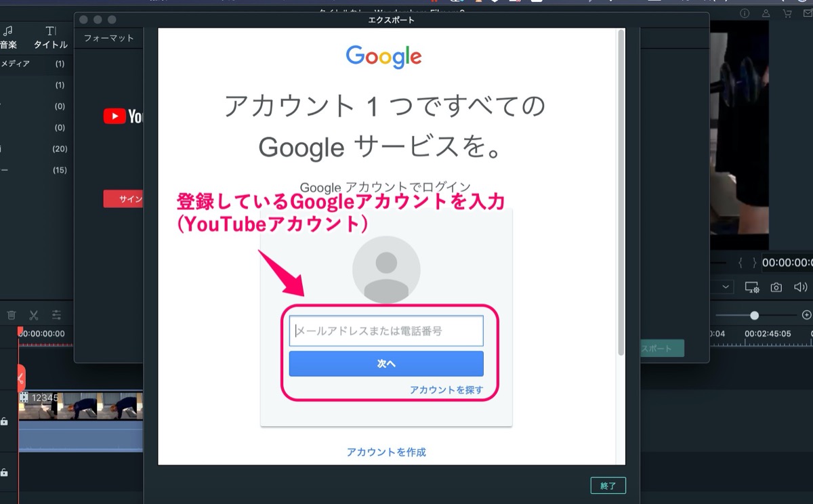Click the email or phone number field
The height and width of the screenshot is (504, 813).
(x=386, y=331)
